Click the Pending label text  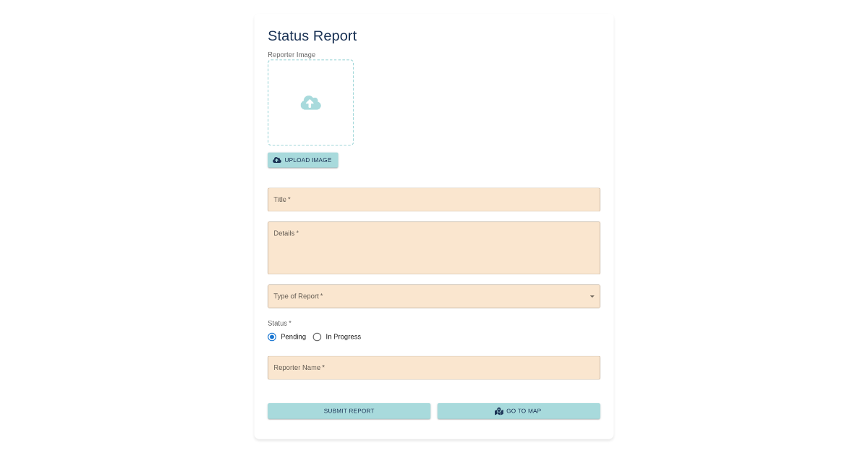[x=293, y=337]
